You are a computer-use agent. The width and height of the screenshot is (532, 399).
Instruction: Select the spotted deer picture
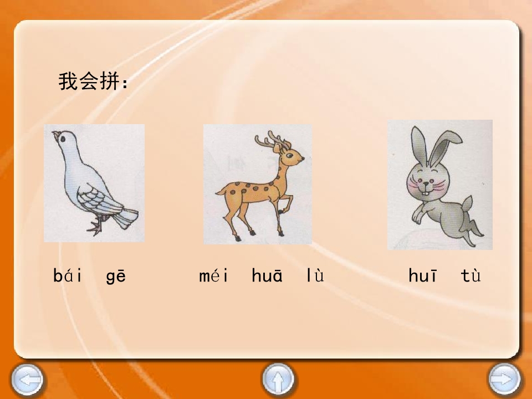tap(258, 184)
